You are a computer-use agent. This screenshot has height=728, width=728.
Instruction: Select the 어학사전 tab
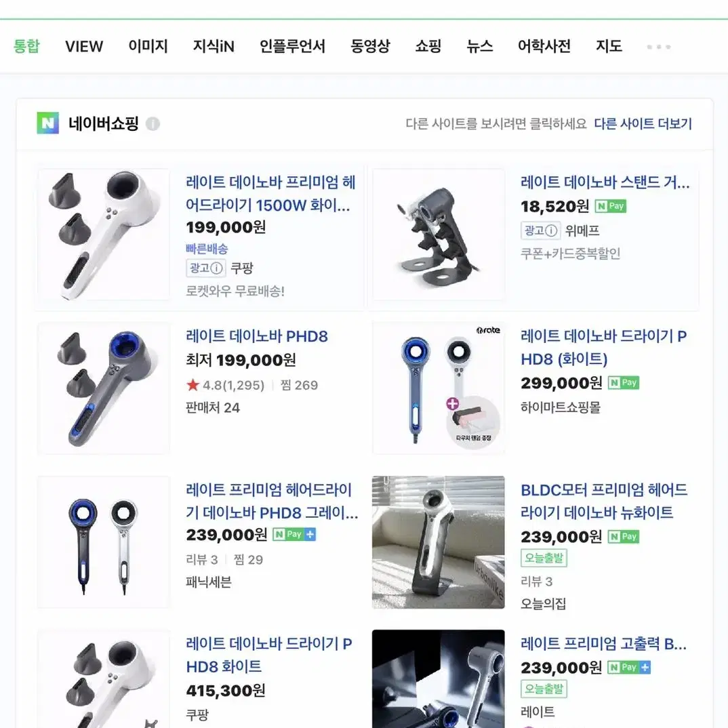pyautogui.click(x=544, y=46)
